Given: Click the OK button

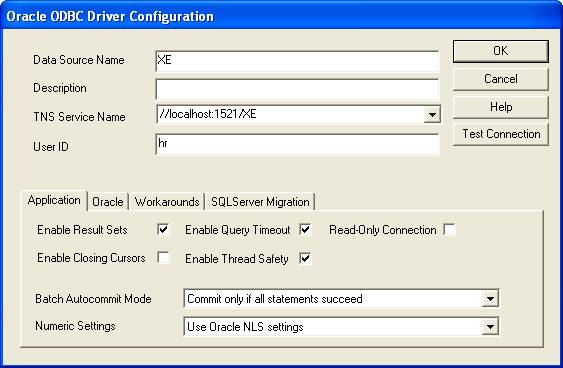Looking at the screenshot, I should [501, 51].
